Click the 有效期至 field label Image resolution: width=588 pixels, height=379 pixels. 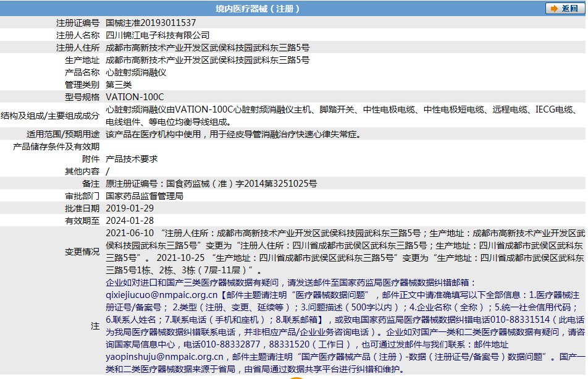[x=82, y=221]
